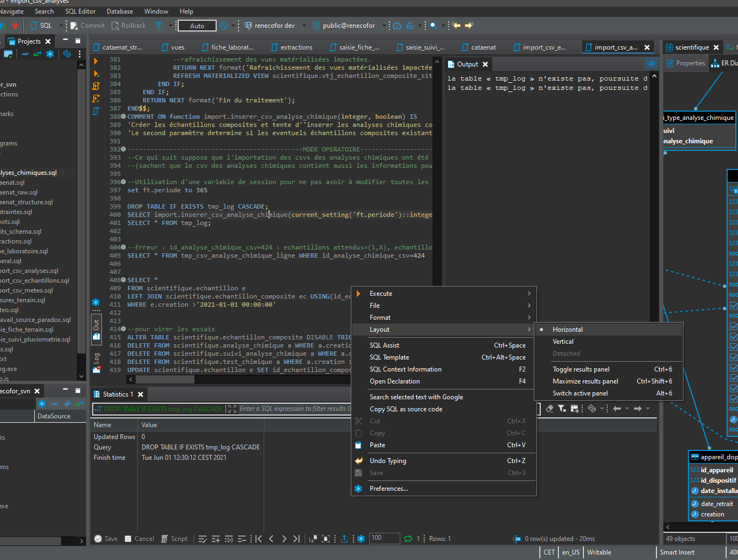Click the row limit field showing 100
The image size is (738, 560).
383,538
